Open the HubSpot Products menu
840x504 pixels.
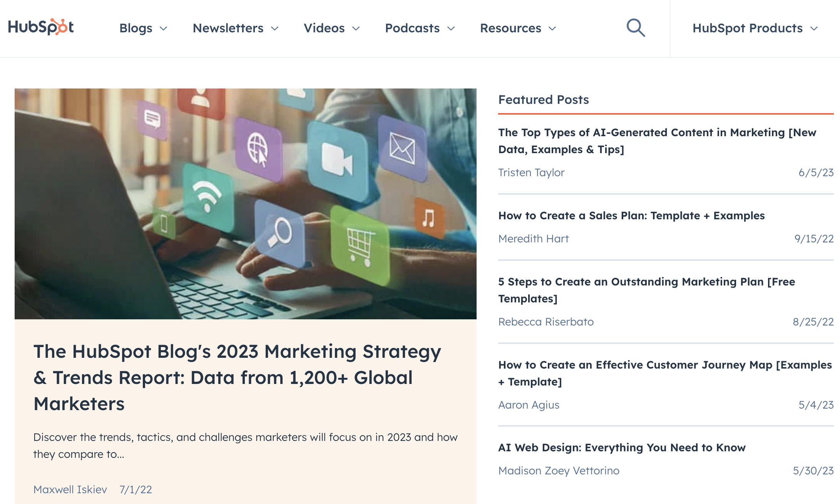point(755,28)
